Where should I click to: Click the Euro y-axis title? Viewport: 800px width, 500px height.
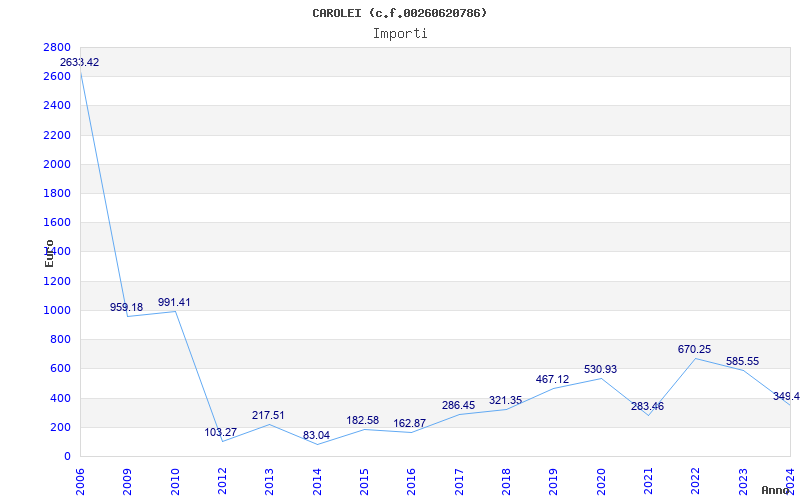49,254
